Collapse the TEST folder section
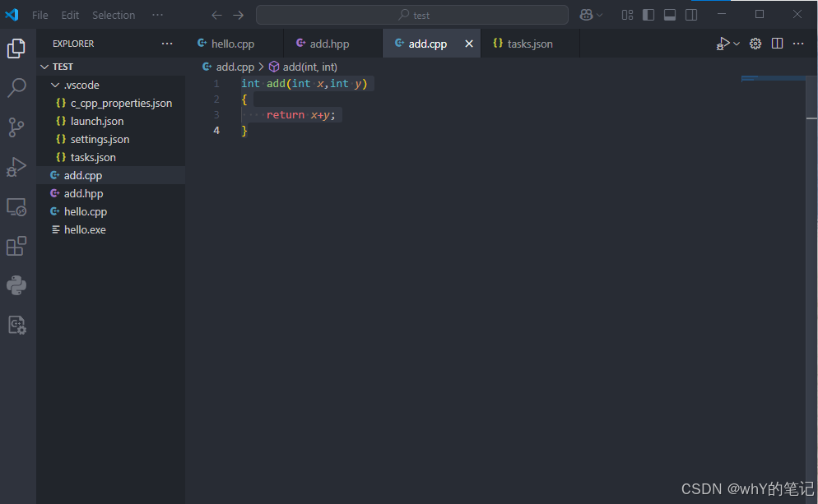818x504 pixels. (110, 67)
